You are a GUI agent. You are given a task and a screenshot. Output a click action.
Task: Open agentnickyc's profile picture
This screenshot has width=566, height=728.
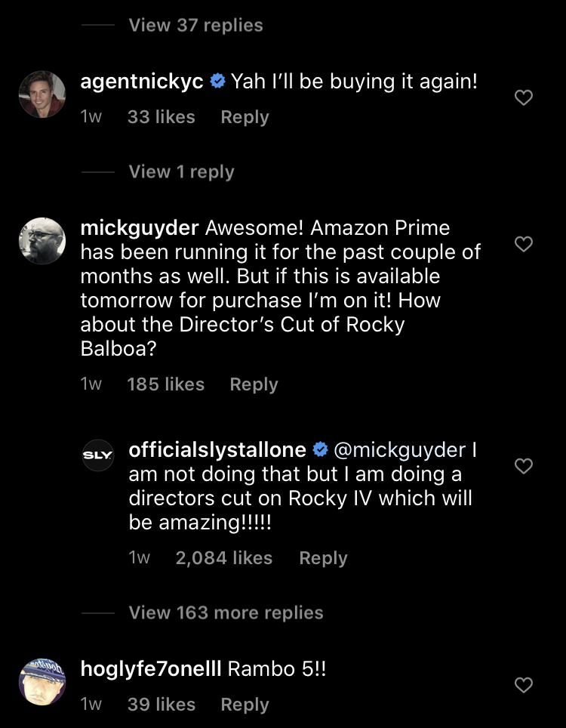42,94
